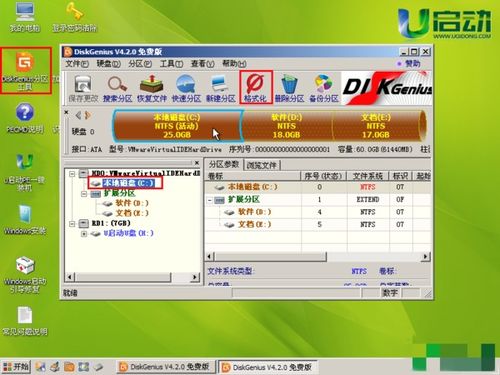This screenshot has width=500, height=375.
Task: Collapse the HD0 VMware disk tree node
Action: 72,174
